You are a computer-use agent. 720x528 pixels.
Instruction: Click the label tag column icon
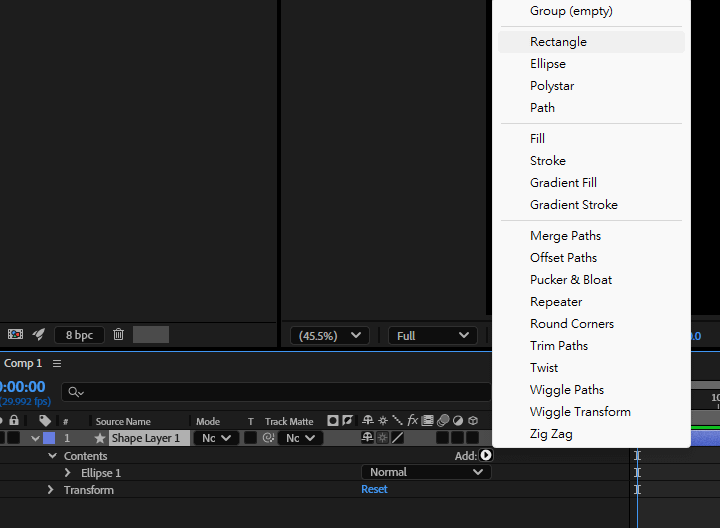(45, 421)
